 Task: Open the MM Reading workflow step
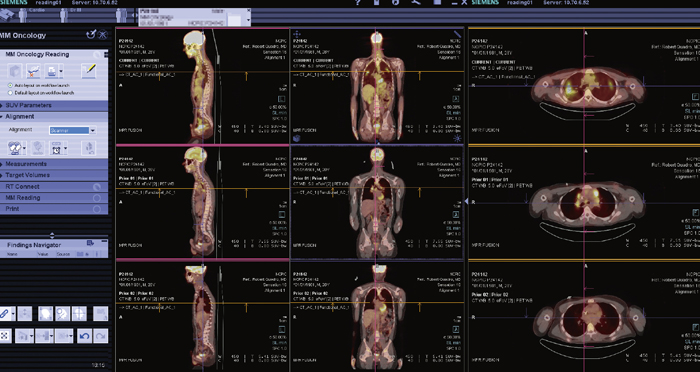click(54, 198)
